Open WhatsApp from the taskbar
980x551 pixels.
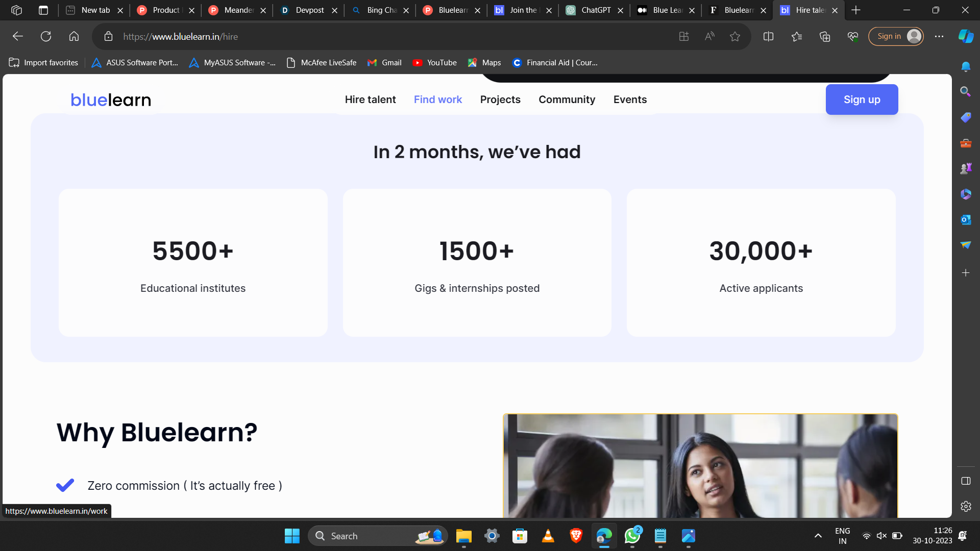tap(632, 536)
